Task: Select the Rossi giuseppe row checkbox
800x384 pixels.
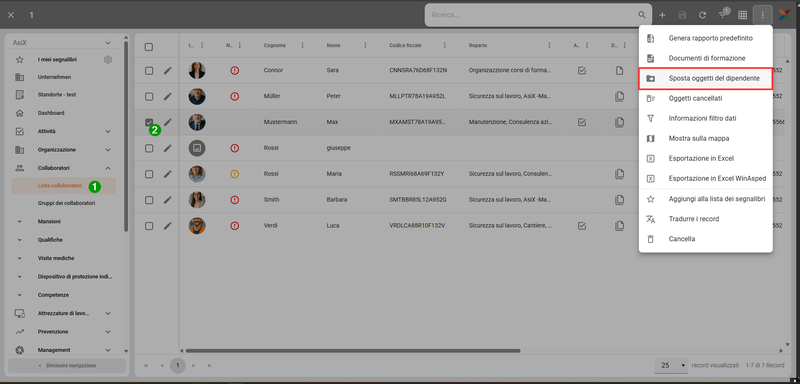Action: coord(148,148)
